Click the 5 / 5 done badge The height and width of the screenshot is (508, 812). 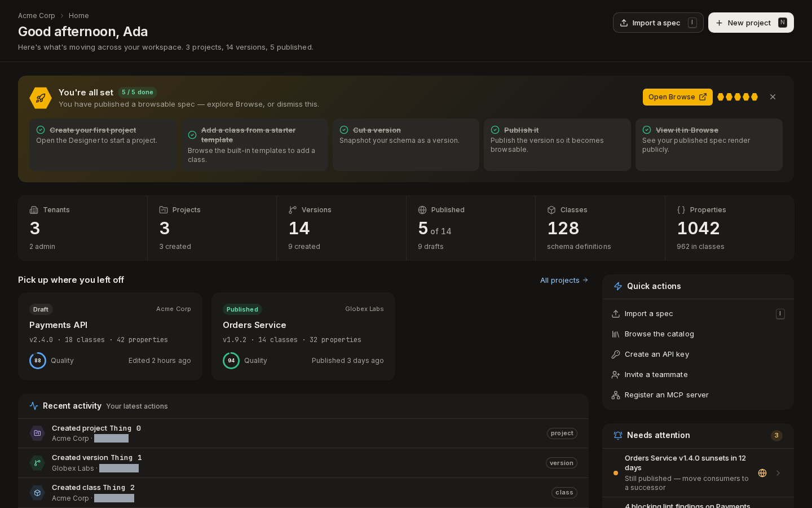click(x=138, y=93)
